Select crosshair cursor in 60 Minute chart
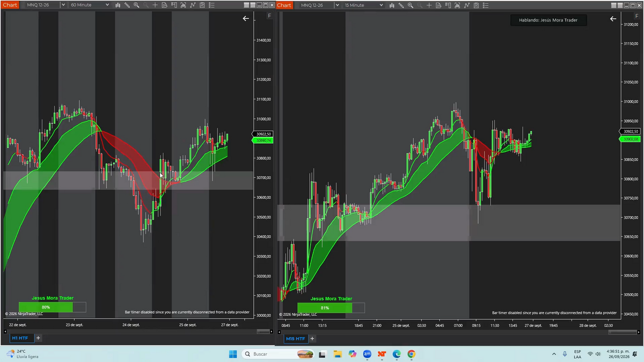This screenshot has height=362, width=644. (155, 5)
